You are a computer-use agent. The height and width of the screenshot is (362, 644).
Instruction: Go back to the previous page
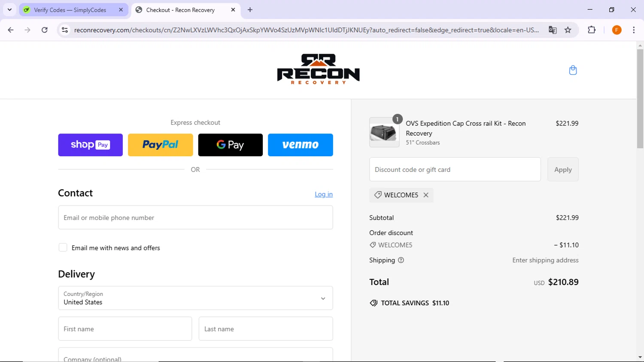click(x=11, y=30)
